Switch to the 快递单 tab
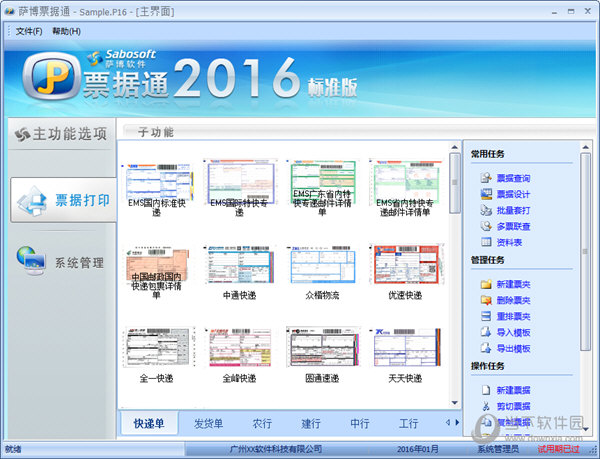 (x=149, y=423)
